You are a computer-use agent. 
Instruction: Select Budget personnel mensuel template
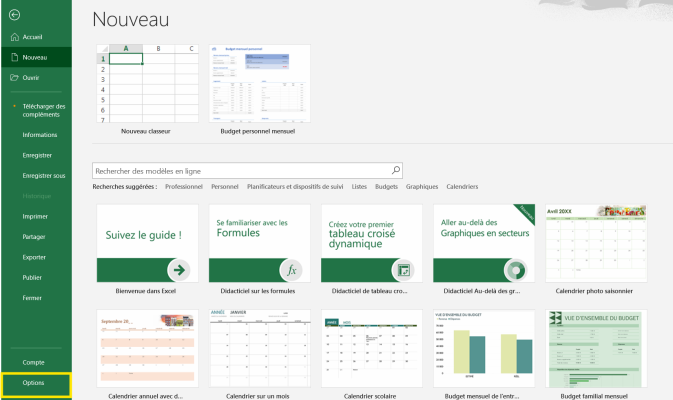[x=259, y=83]
